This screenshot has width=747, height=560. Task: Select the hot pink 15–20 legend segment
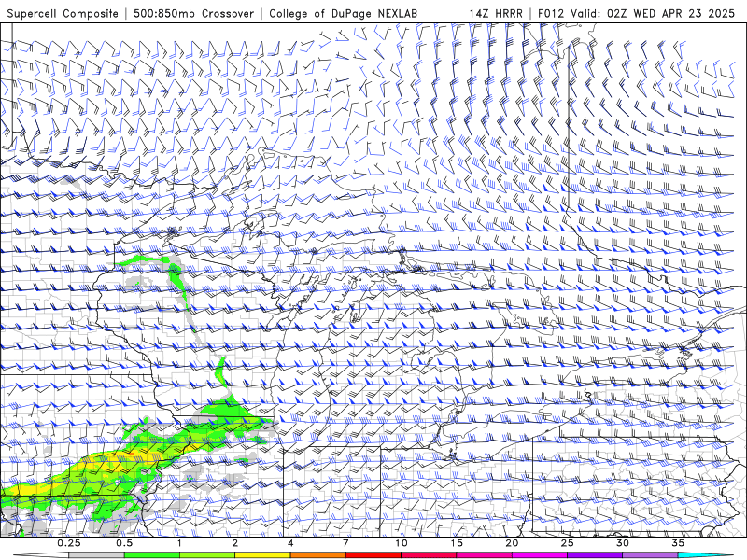(484, 555)
